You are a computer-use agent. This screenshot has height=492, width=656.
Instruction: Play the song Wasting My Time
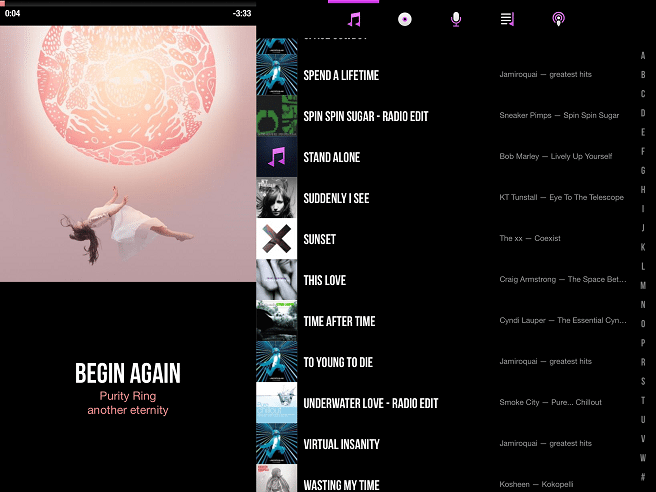444,478
